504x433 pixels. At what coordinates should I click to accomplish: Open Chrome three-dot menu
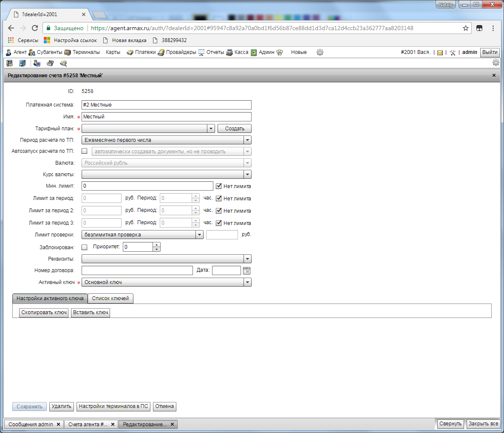tap(493, 28)
